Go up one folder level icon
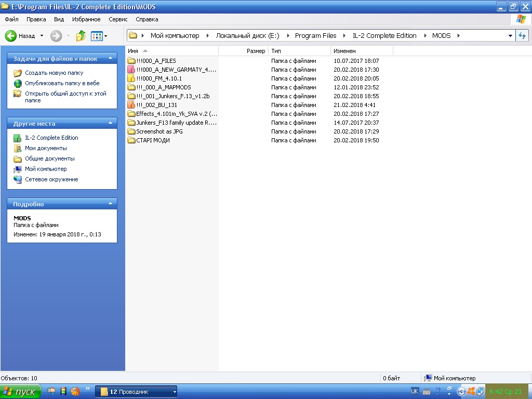 (81, 36)
